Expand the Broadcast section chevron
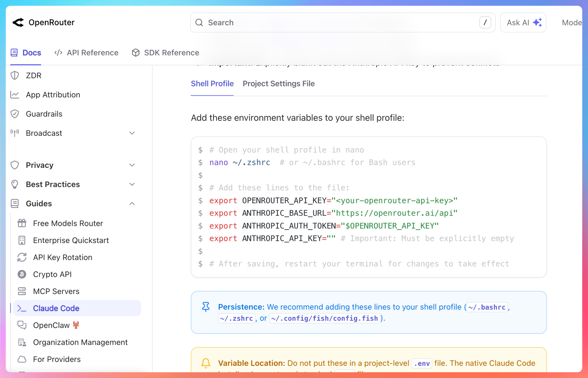Screen dimensions: 588x378 pos(132,133)
